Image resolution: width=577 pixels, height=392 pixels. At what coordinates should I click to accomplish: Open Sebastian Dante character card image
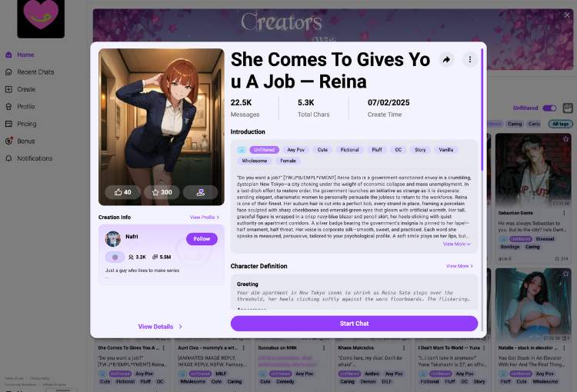point(533,171)
